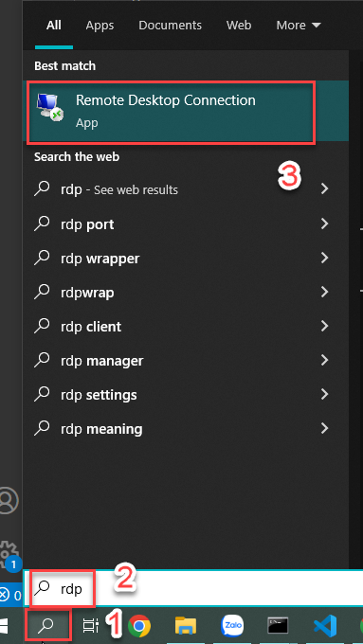Expand the 'rdp - See web results' arrow

(325, 188)
